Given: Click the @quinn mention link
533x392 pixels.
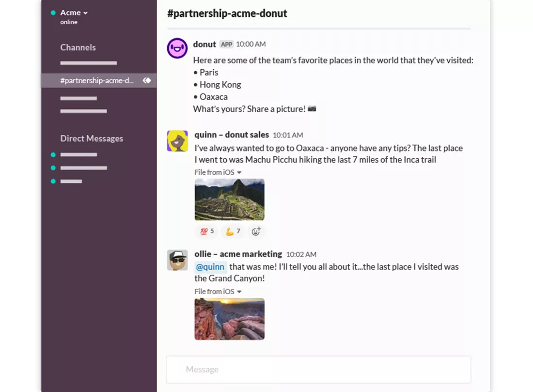Looking at the screenshot, I should point(210,267).
